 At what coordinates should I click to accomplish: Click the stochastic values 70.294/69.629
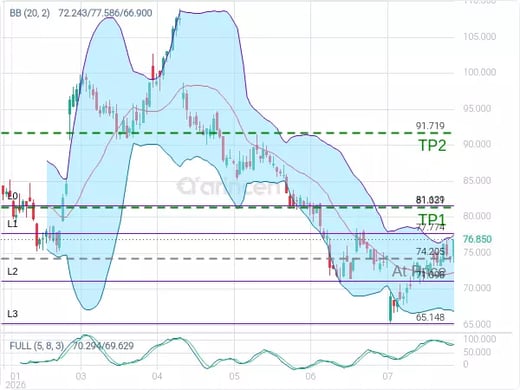(x=103, y=346)
